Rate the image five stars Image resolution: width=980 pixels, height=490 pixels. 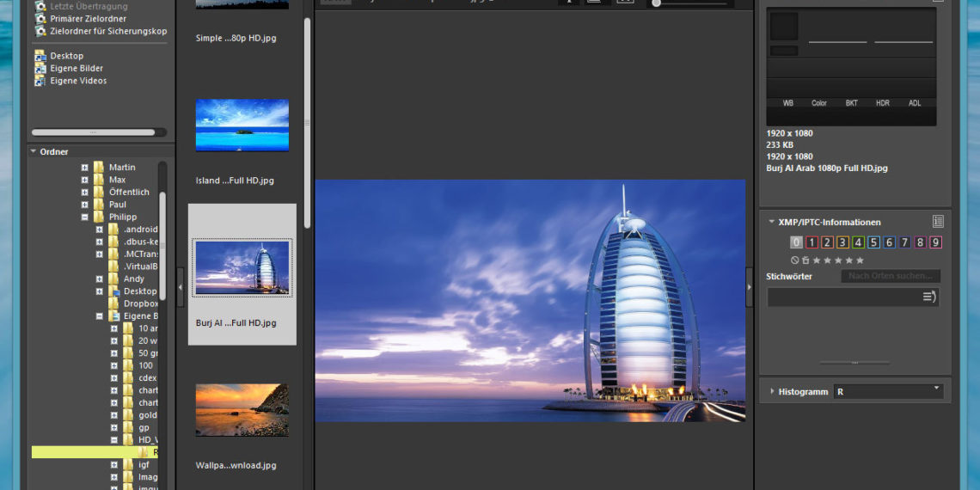click(860, 260)
